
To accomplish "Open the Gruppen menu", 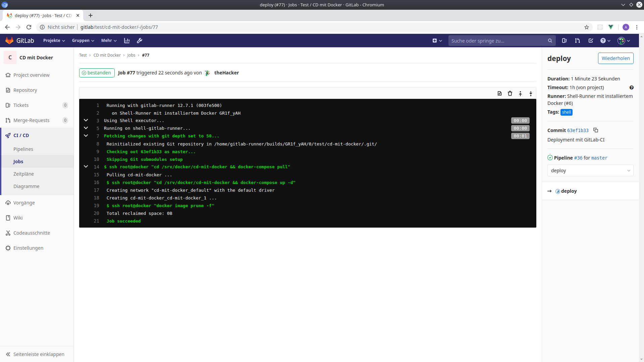I will click(83, 41).
